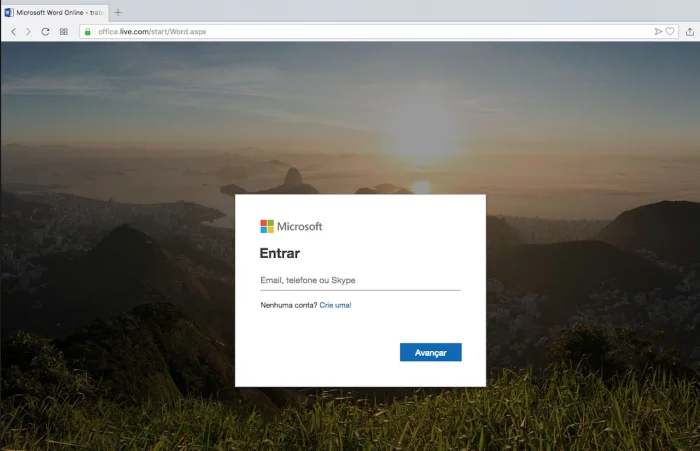This screenshot has width=700, height=451.
Task: Click the Crie uma! link
Action: tap(335, 305)
